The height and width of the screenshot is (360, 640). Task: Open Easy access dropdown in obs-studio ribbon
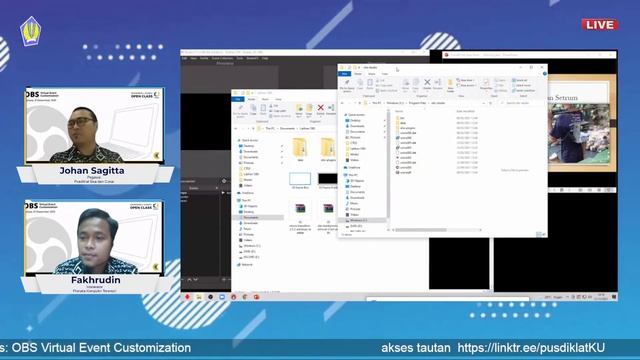(x=467, y=85)
